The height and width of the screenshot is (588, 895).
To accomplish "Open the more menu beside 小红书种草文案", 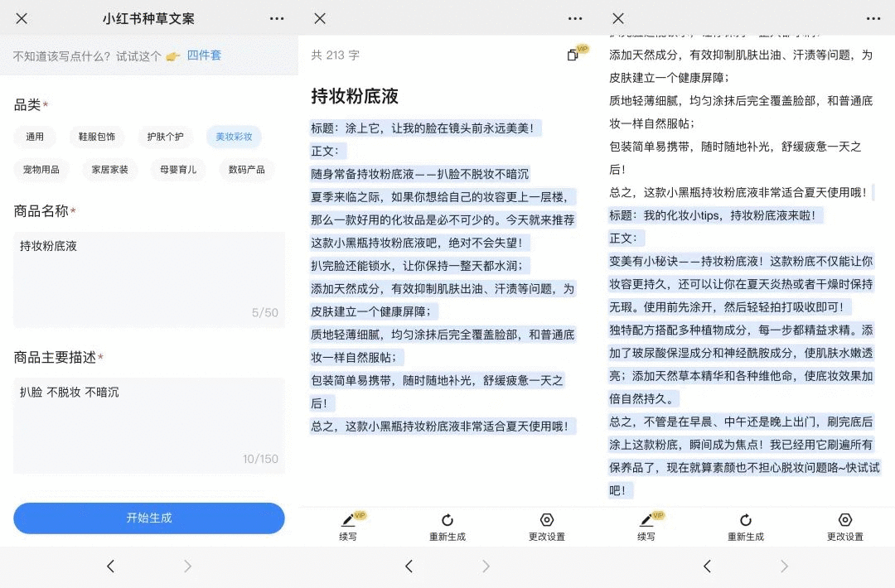I will point(277,19).
